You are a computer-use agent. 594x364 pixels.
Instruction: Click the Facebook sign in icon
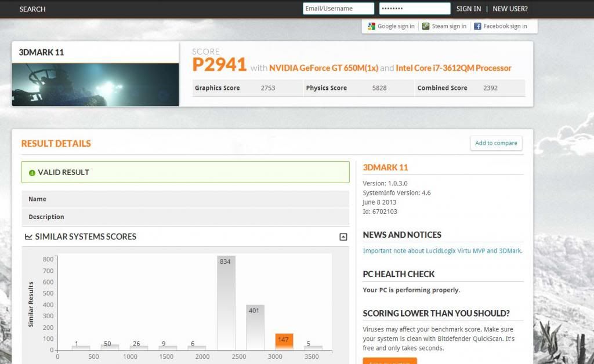477,26
